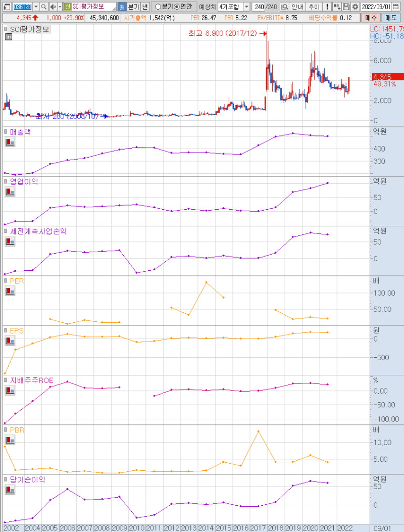Image resolution: width=404 pixels, height=532 pixels.
Task: Click the red 4,345 current price tag
Action: tap(388, 77)
